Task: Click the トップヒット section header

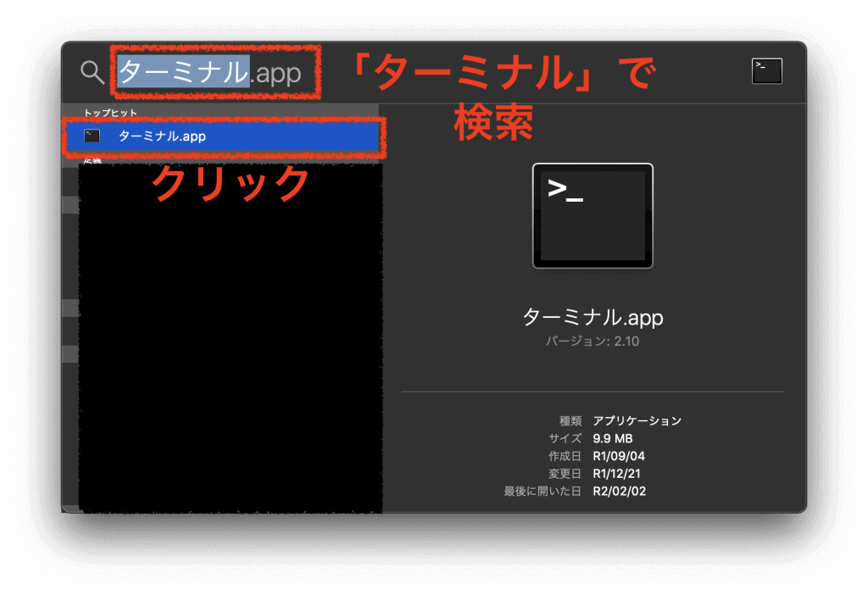Action: tap(110, 113)
